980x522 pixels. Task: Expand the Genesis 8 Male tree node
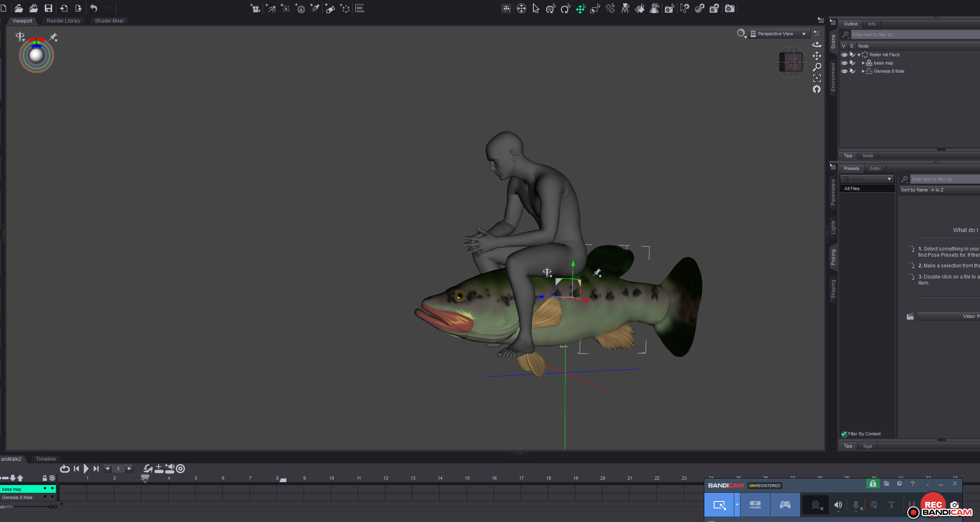pos(863,71)
